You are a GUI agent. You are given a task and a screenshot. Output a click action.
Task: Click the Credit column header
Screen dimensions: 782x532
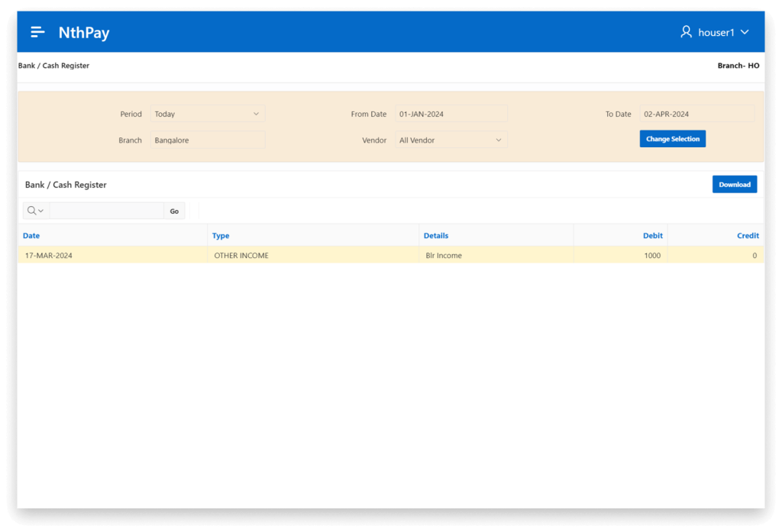coord(747,236)
